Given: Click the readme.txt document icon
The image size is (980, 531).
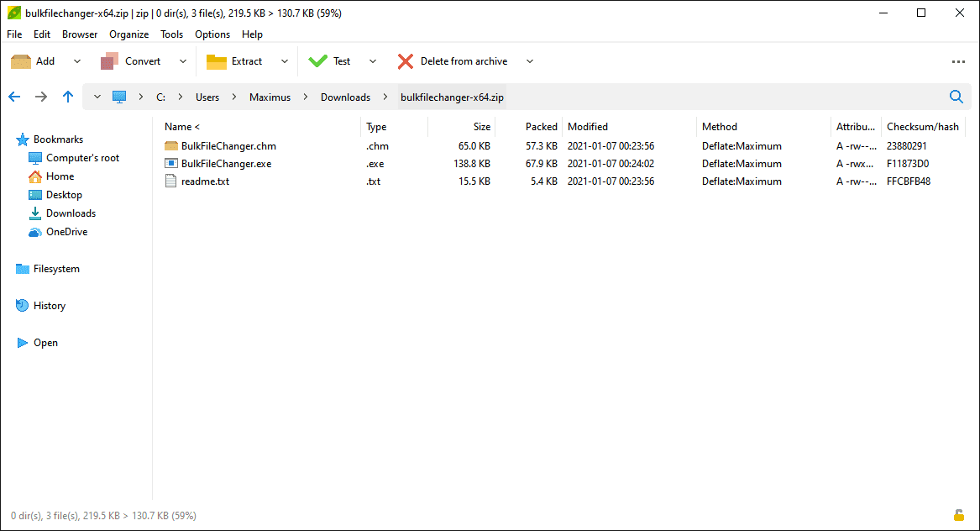Looking at the screenshot, I should coord(170,181).
